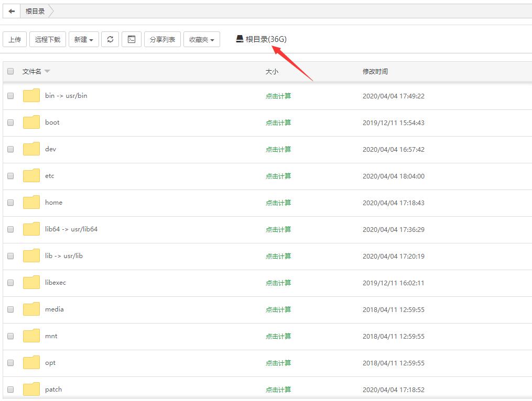Check the box for bin -> usr/bin
This screenshot has height=401, width=532.
(10, 96)
